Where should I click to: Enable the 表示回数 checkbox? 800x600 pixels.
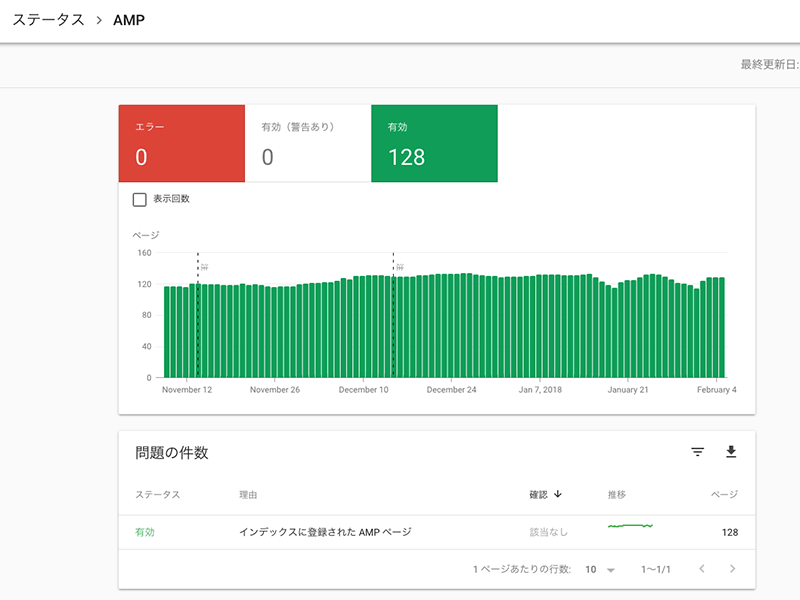pyautogui.click(x=140, y=199)
